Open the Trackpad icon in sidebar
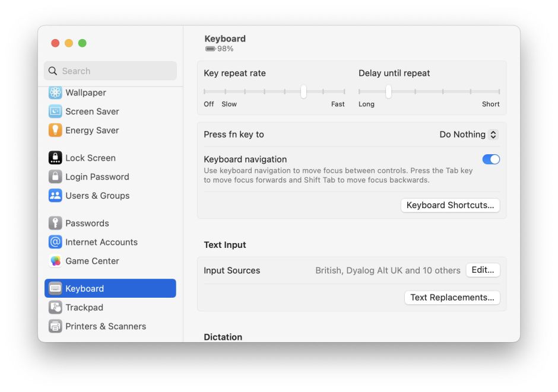The image size is (558, 392). 55,307
